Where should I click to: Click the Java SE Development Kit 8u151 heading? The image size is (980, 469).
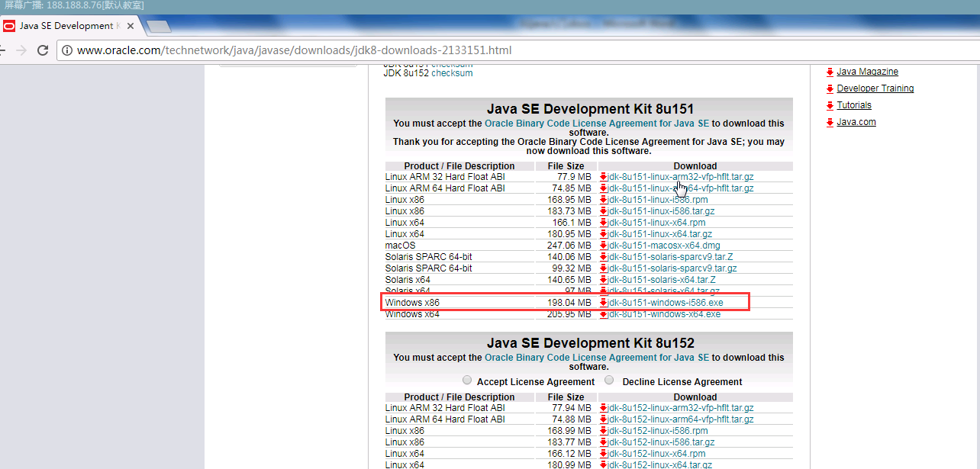pos(590,109)
